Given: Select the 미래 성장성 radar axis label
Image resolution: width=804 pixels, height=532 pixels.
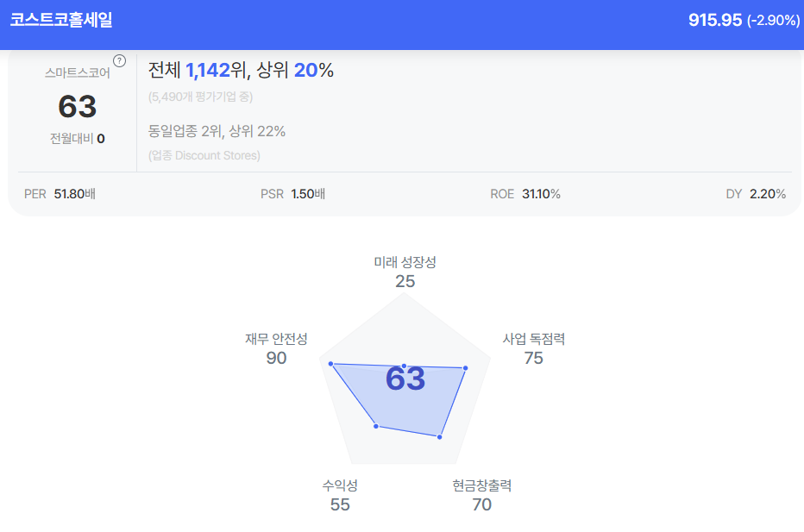Looking at the screenshot, I should [405, 261].
